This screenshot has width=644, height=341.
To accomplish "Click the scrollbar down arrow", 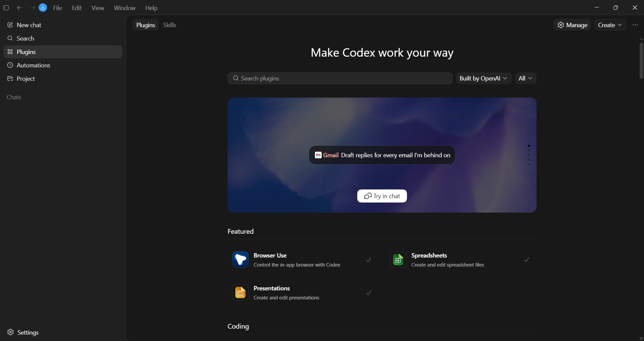I will pos(641,338).
